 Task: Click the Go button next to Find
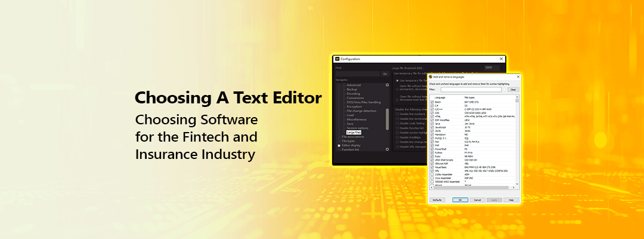point(385,74)
